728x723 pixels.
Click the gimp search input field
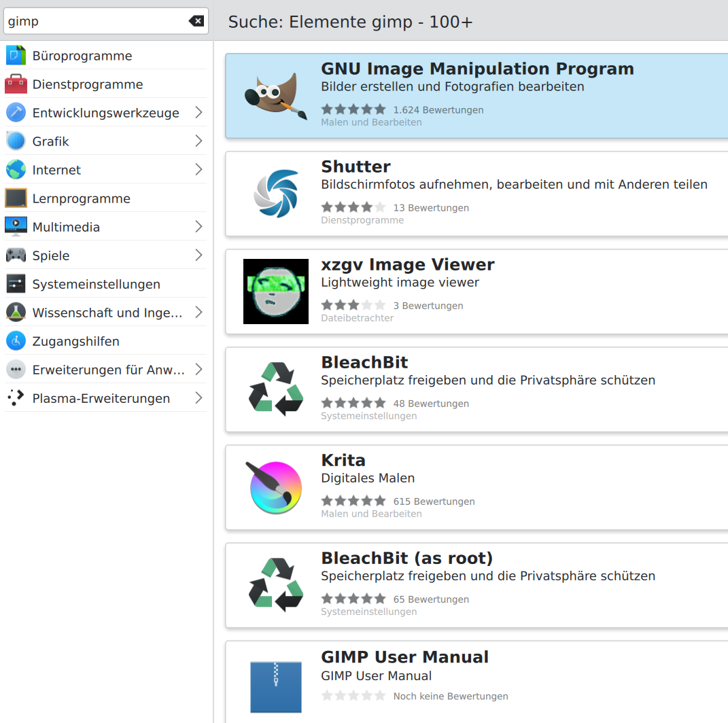[106, 21]
